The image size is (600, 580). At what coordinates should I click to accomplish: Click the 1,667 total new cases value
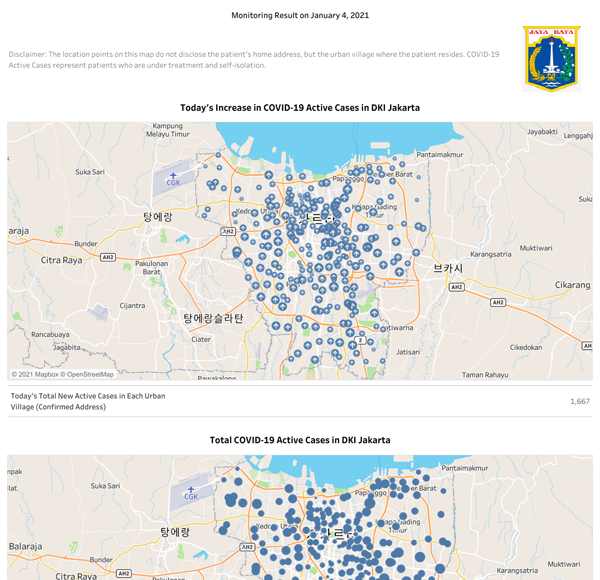click(x=580, y=401)
